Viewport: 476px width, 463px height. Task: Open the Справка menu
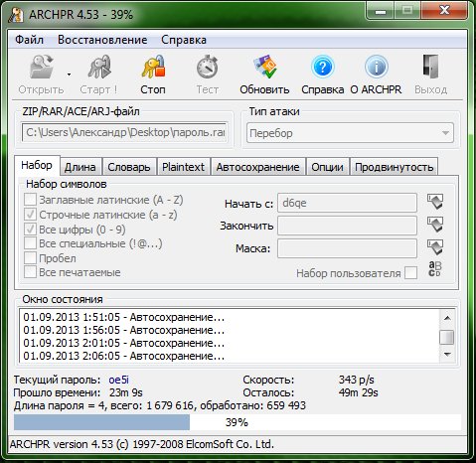coord(184,40)
